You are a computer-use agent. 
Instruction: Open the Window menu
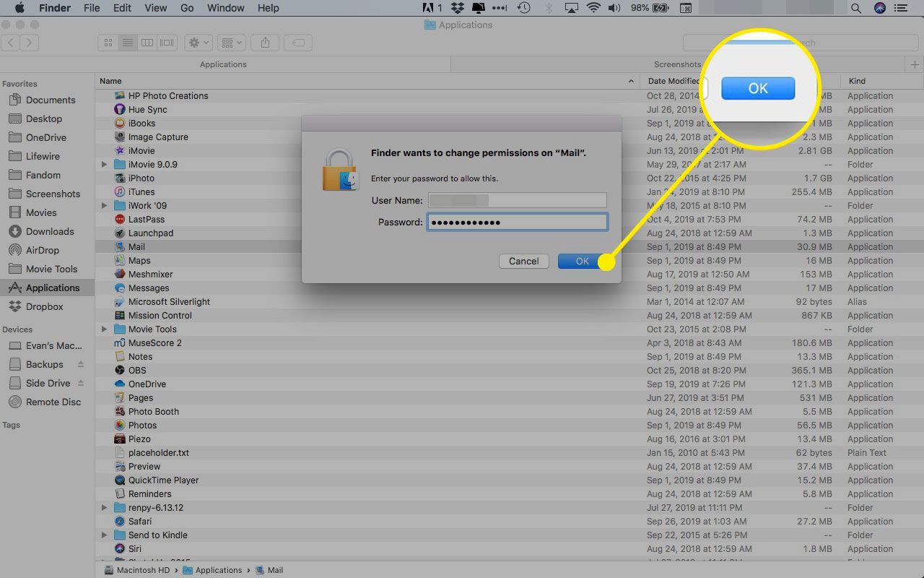point(225,8)
